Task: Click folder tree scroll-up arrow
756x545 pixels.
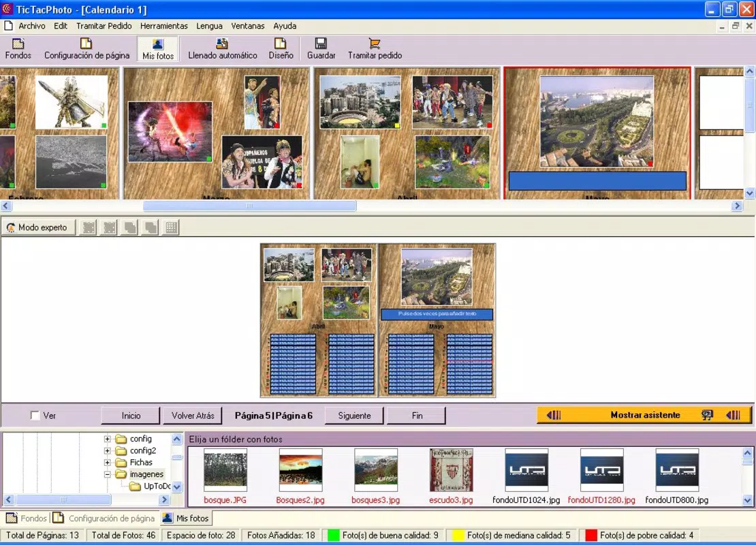Action: click(x=177, y=439)
